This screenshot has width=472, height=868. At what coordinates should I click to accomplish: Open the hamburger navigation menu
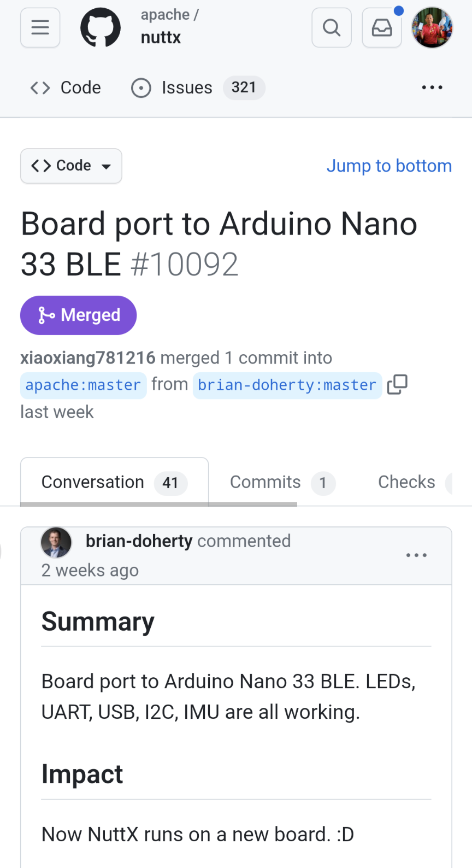coord(40,27)
